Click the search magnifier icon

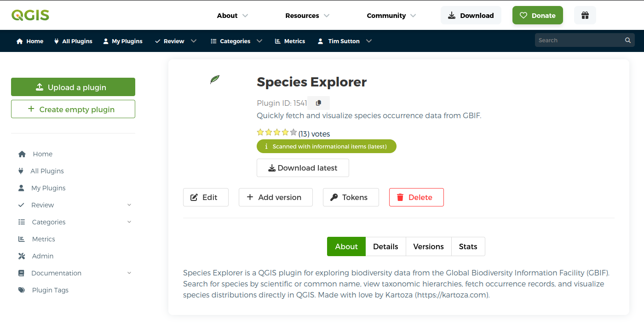pos(627,40)
